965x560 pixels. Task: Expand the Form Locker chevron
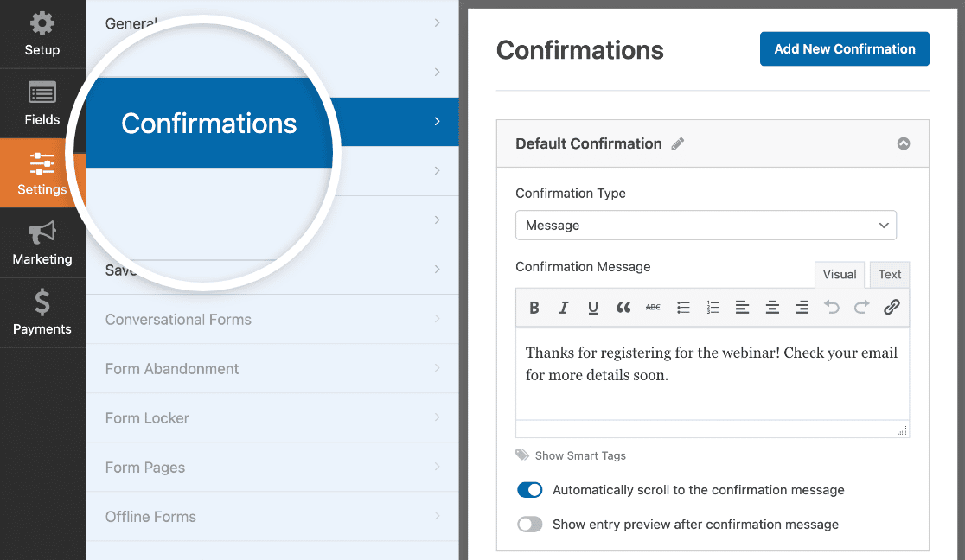pos(437,417)
